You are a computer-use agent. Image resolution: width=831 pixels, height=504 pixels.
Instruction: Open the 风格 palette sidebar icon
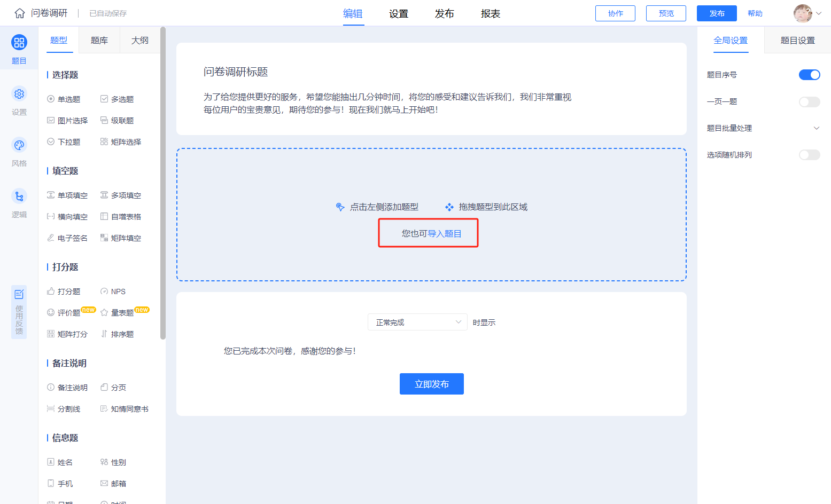[x=19, y=145]
